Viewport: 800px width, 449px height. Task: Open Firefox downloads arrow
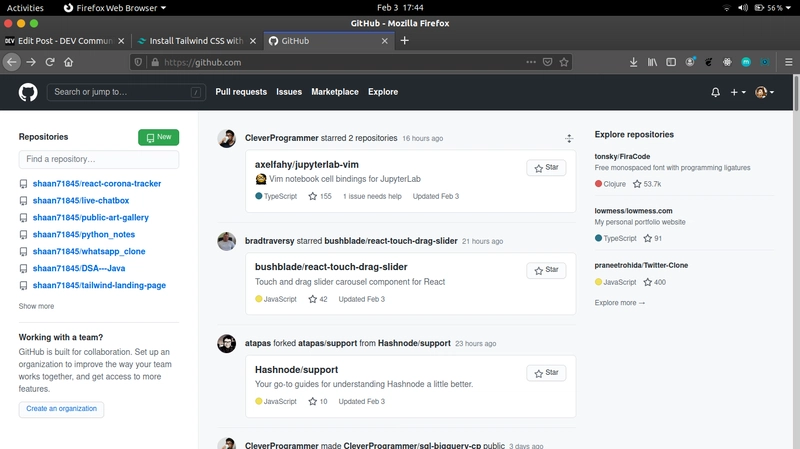pyautogui.click(x=633, y=62)
